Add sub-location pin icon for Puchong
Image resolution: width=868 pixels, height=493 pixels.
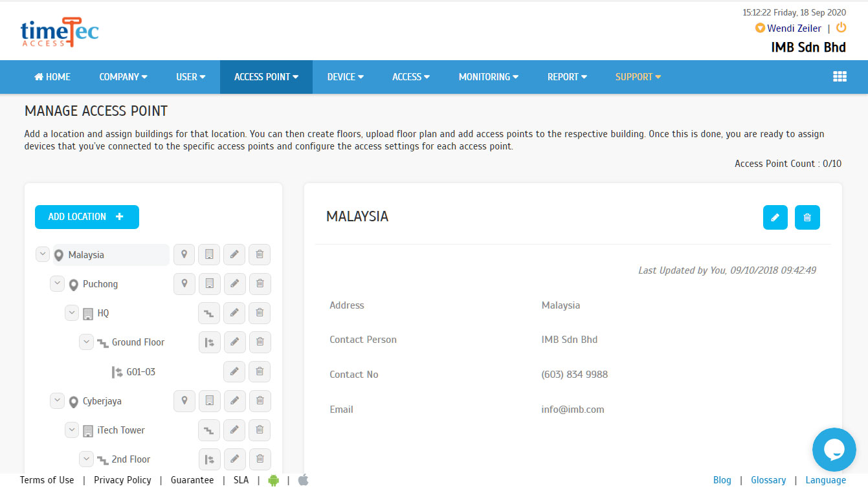[184, 284]
